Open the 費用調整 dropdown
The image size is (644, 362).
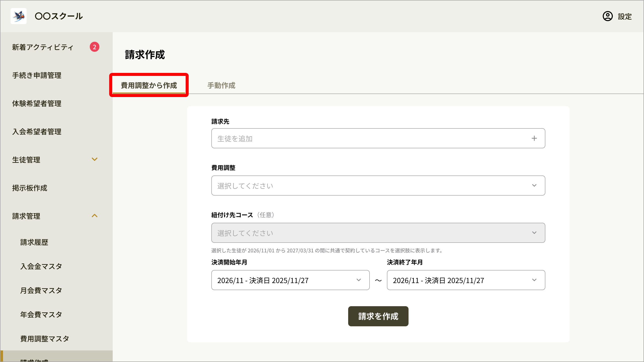pos(378,186)
